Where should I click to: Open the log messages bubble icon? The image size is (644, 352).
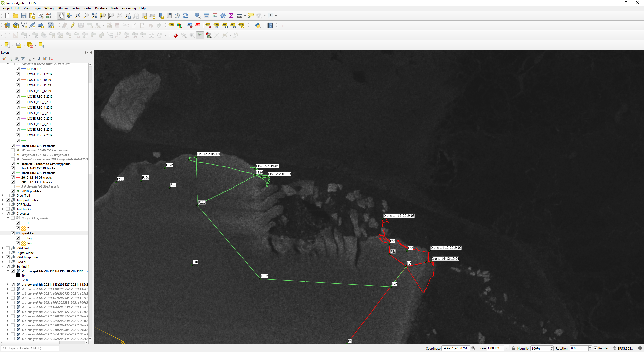(x=640, y=348)
